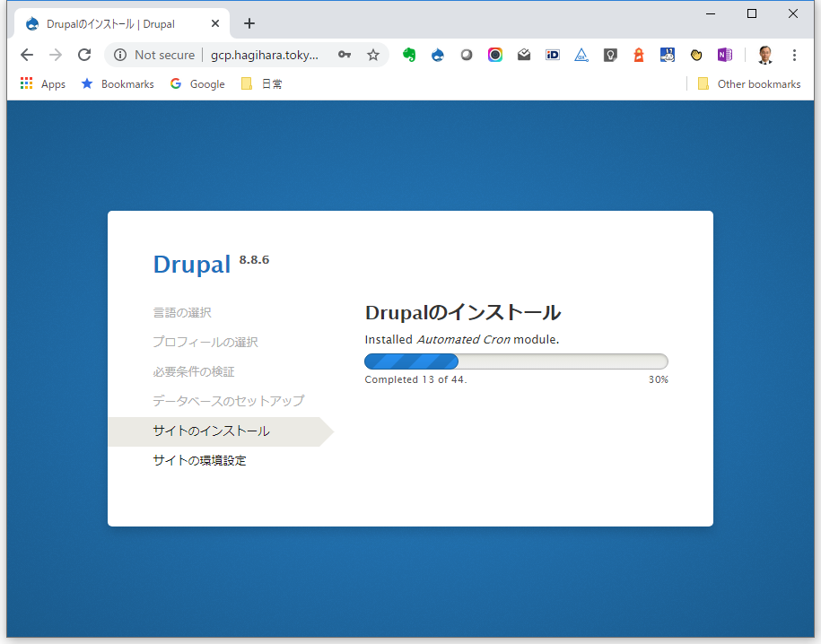Image resolution: width=821 pixels, height=644 pixels.
Task: Open the 日常 bookmarks folder
Action: pyautogui.click(x=262, y=83)
